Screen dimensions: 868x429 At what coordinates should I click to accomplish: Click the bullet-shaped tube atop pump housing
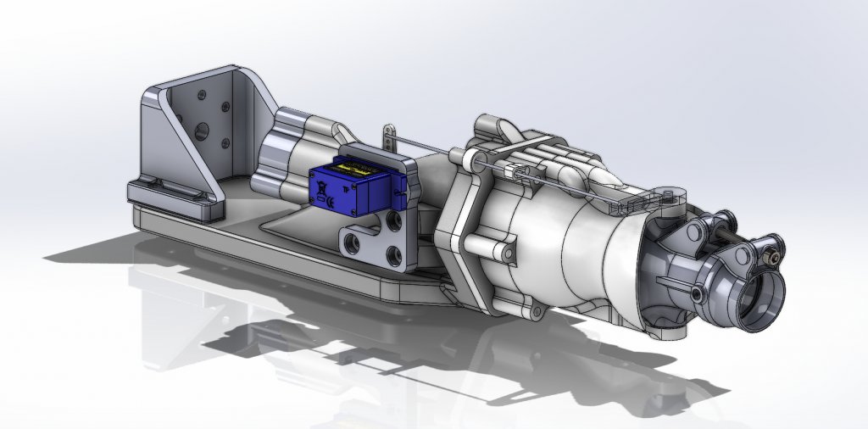click(593, 172)
